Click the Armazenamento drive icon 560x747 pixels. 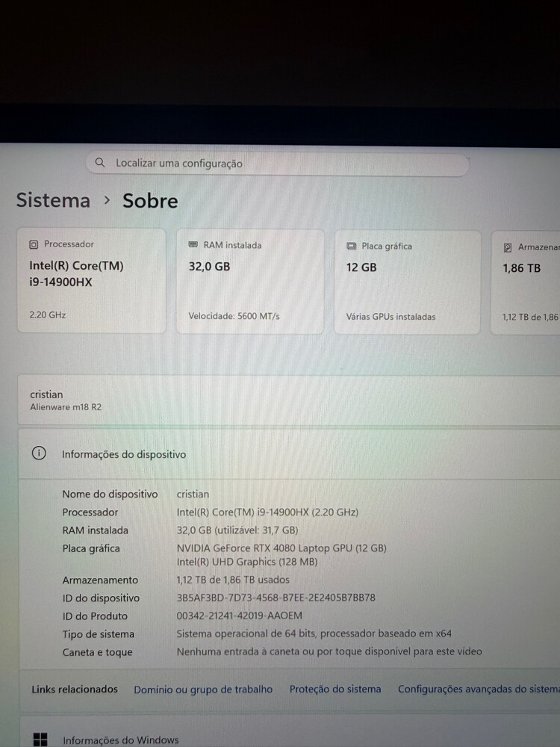[x=508, y=247]
